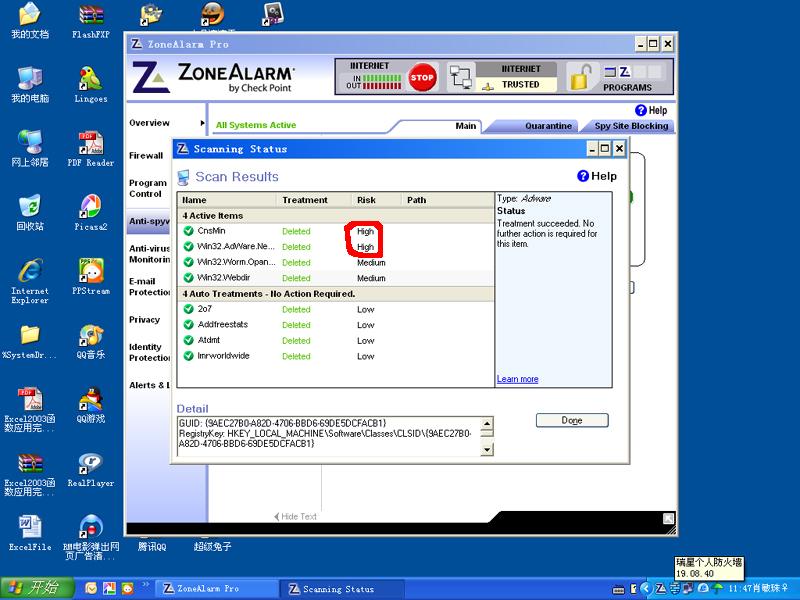Click the clock in system tray

739,588
